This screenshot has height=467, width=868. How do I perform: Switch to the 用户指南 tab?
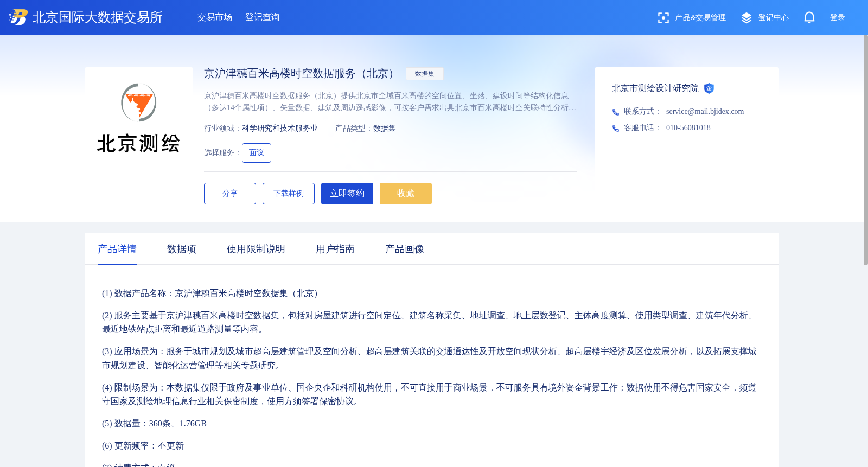(335, 249)
